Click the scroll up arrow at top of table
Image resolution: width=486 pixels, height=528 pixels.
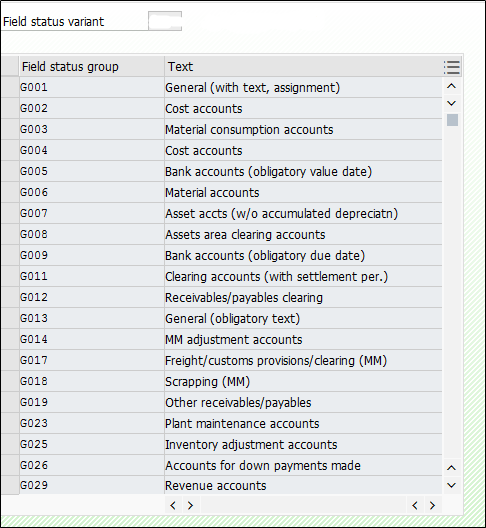pyautogui.click(x=451, y=86)
